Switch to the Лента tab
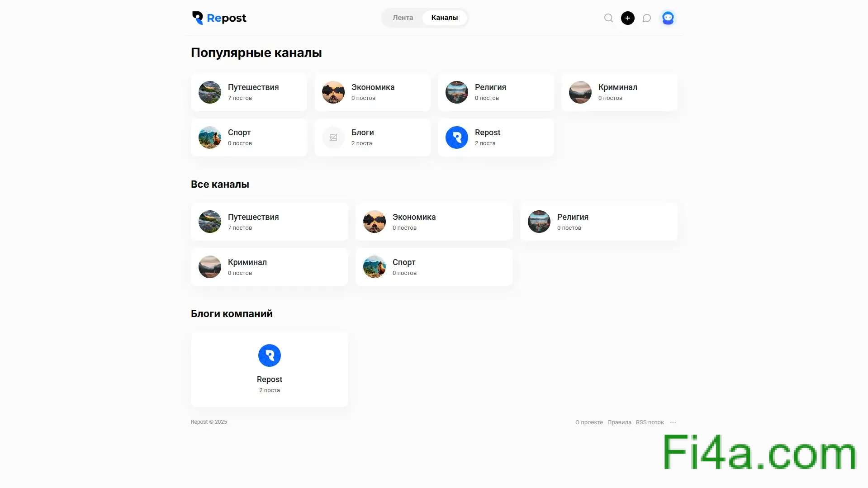868x488 pixels. [x=403, y=18]
